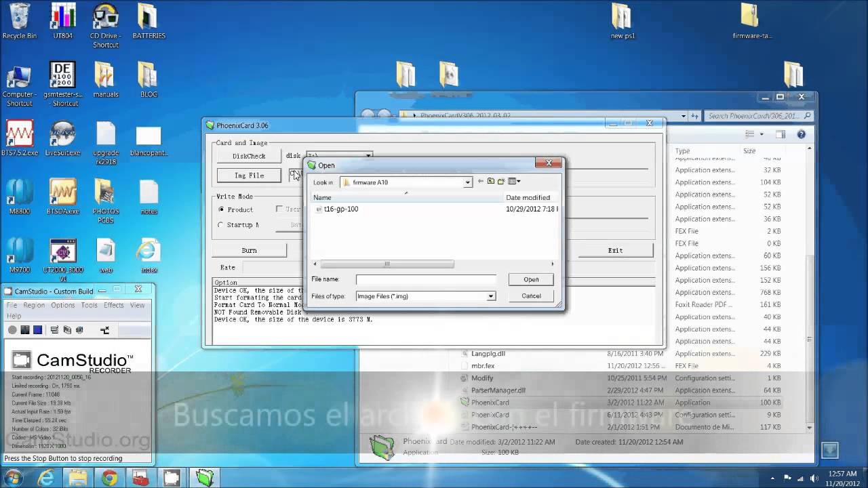Open the Recycle Bin desktop icon
Screen dimensions: 868x488
click(x=19, y=20)
